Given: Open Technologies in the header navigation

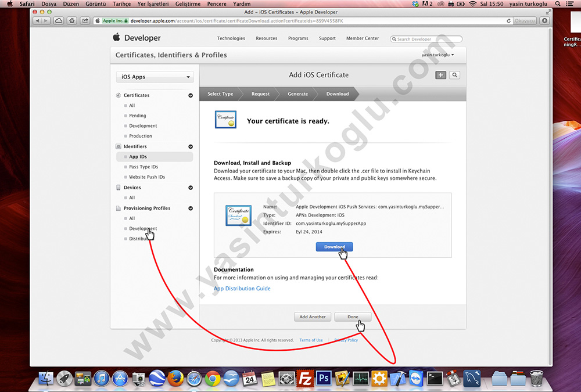Looking at the screenshot, I should [231, 38].
